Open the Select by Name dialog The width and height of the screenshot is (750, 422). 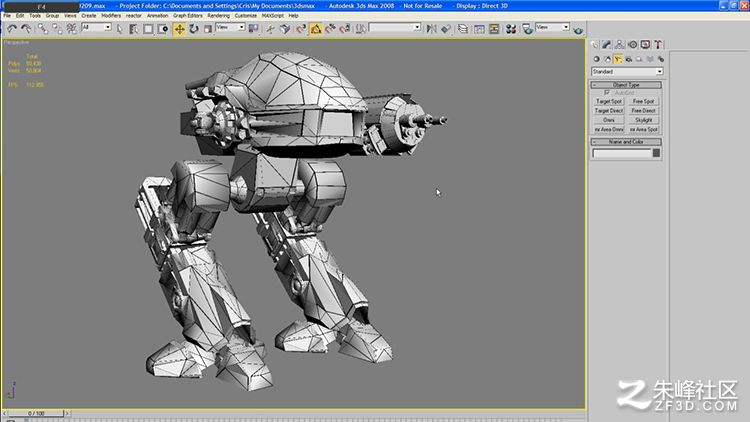click(134, 29)
